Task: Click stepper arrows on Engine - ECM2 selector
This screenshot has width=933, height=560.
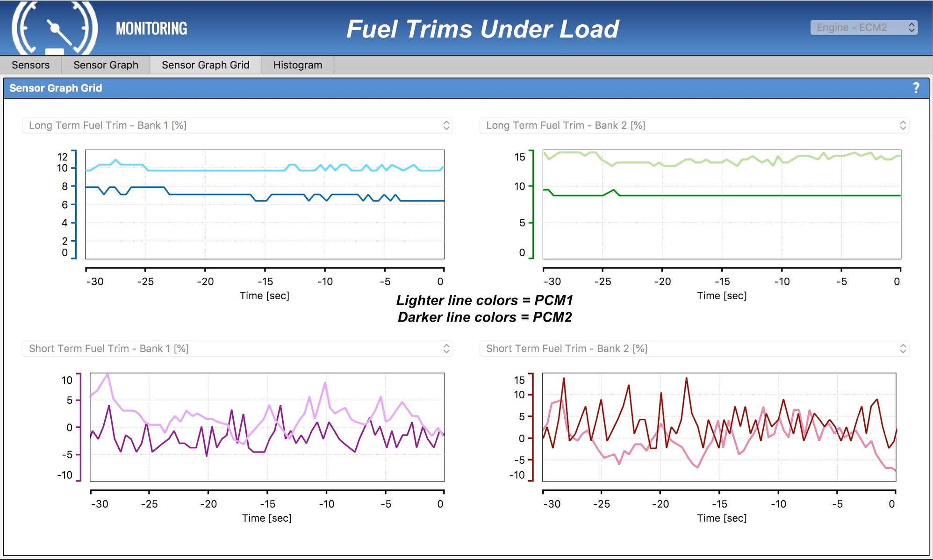Action: [x=911, y=28]
